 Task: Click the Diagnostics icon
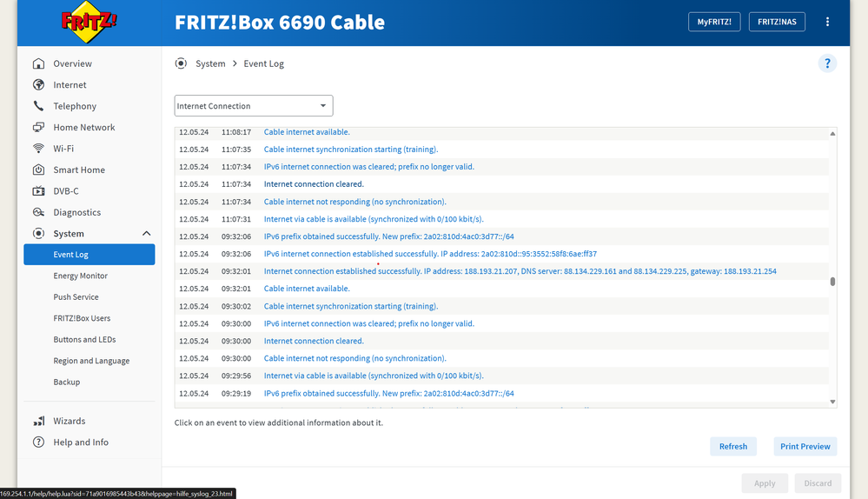pos(38,212)
